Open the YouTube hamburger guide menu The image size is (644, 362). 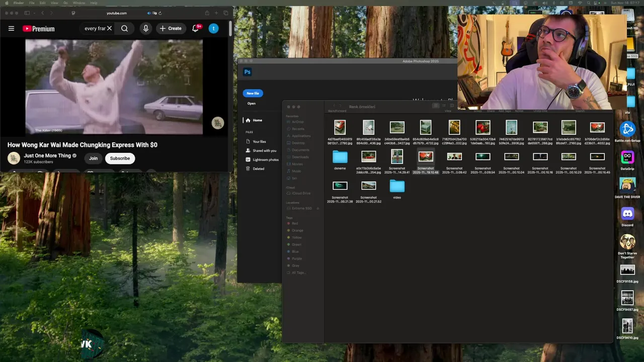tap(11, 29)
